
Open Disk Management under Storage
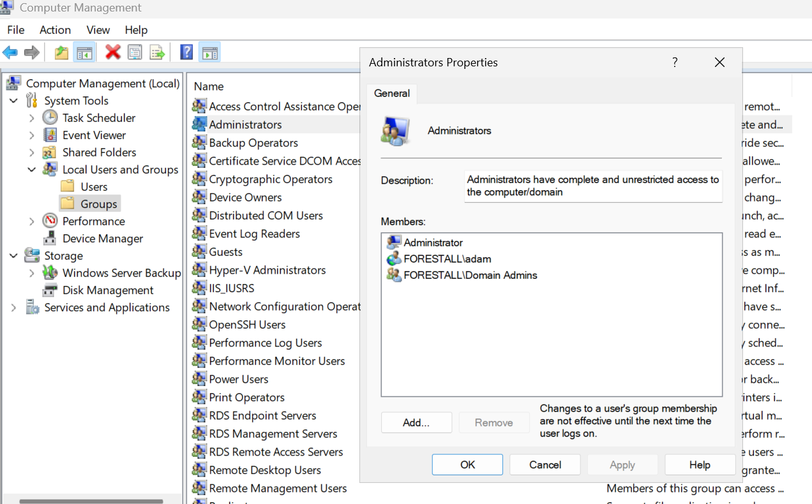pos(107,290)
